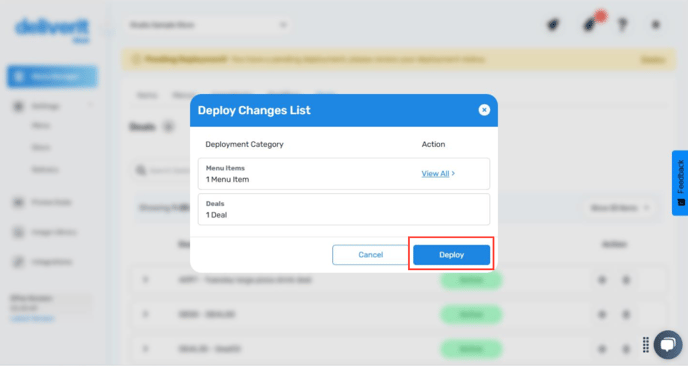
Task: Close the Deploy Changes List dialog
Action: click(484, 110)
